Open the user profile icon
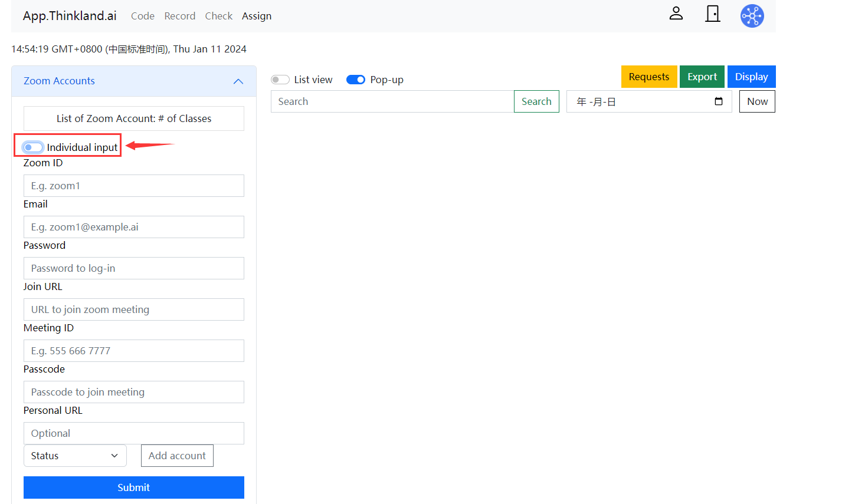 pos(676,14)
